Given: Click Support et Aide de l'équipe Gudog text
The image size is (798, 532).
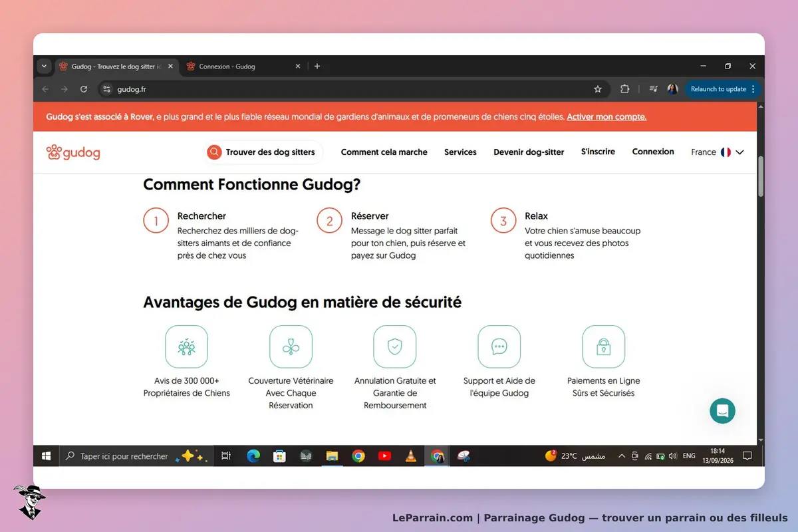Looking at the screenshot, I should pos(499,387).
